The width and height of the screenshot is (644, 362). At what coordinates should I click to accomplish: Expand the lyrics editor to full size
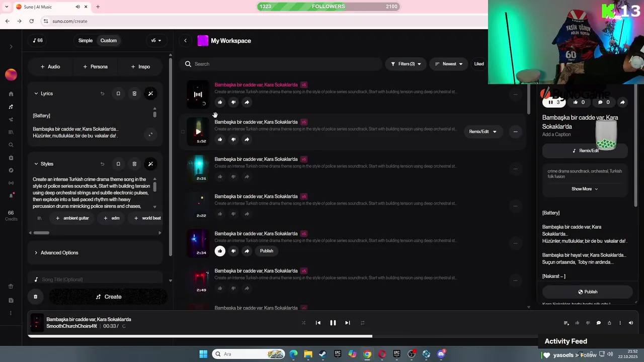[150, 134]
